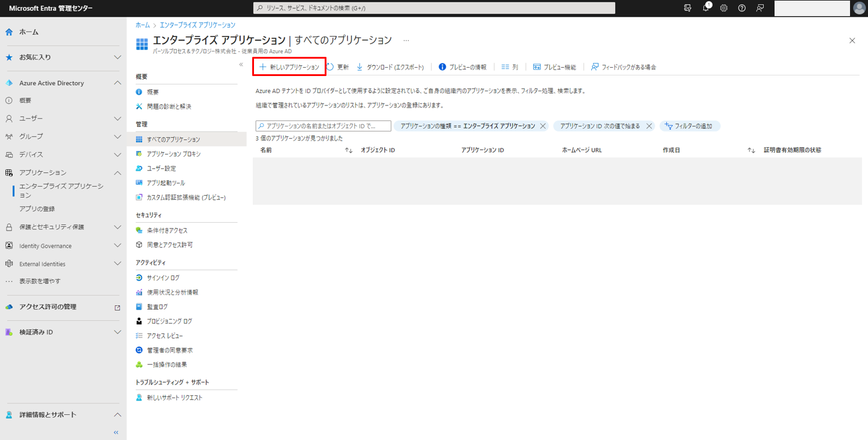The width and height of the screenshot is (868, 440).
Task: Click the アプリ起動ツール icon
Action: 139,183
